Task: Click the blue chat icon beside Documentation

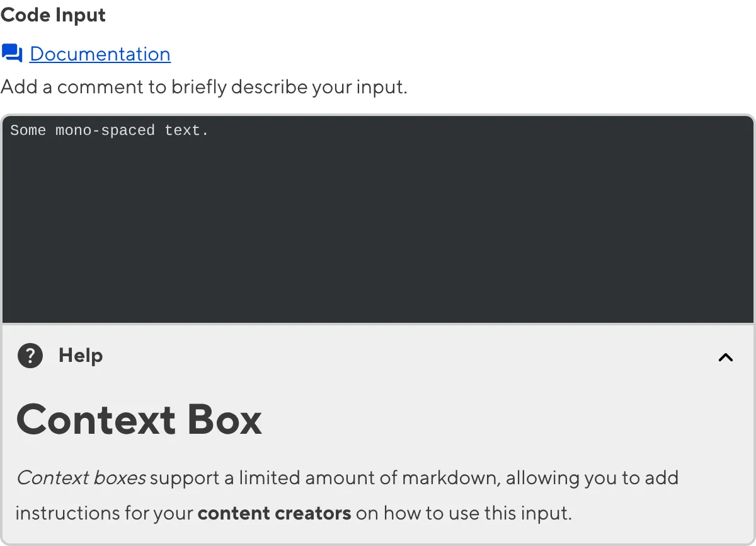Action: (x=12, y=53)
